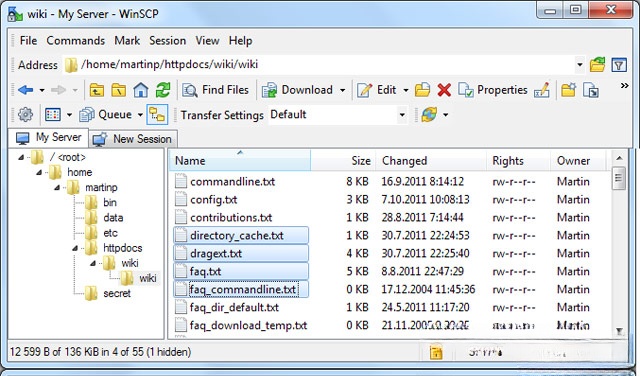The width and height of the screenshot is (640, 376).
Task: Open directory icon beside address bar
Action: pos(598,65)
